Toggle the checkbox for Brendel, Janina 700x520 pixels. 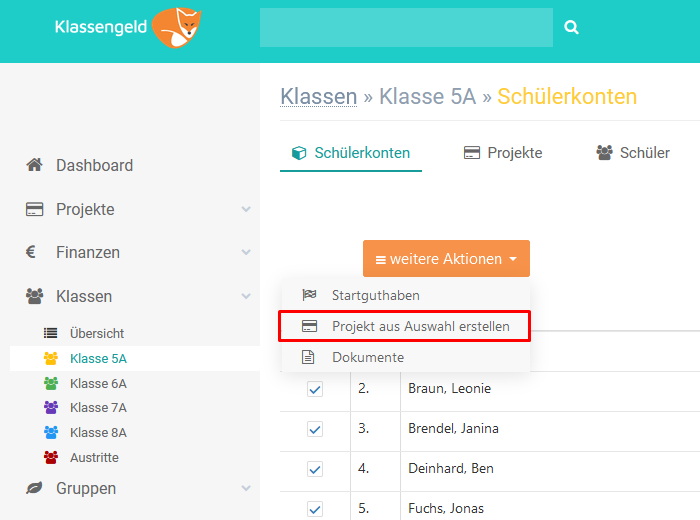pos(315,429)
